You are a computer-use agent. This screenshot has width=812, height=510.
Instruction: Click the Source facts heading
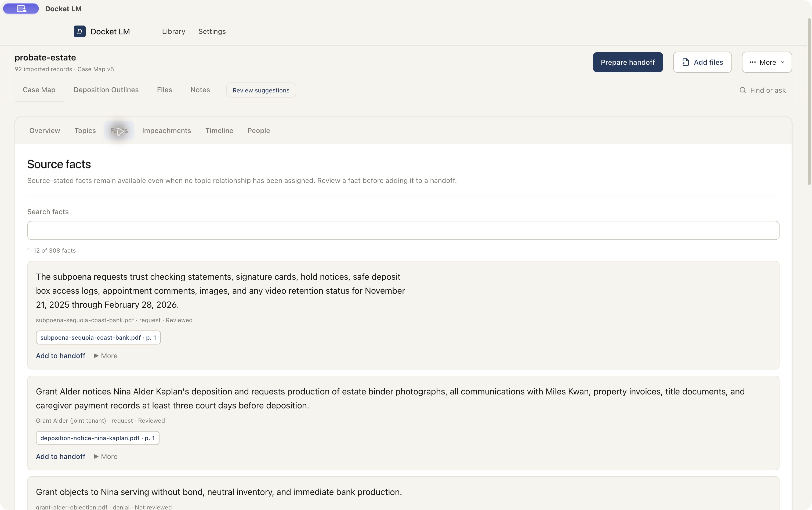59,164
